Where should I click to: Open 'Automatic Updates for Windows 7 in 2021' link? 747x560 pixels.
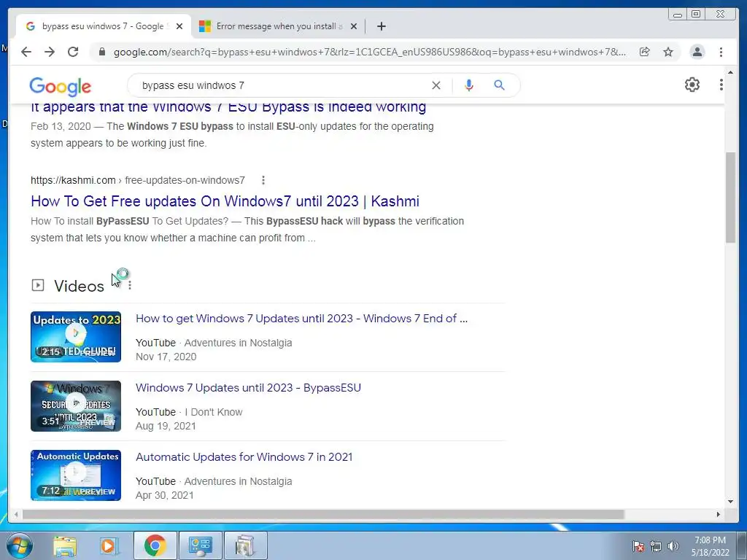(244, 457)
